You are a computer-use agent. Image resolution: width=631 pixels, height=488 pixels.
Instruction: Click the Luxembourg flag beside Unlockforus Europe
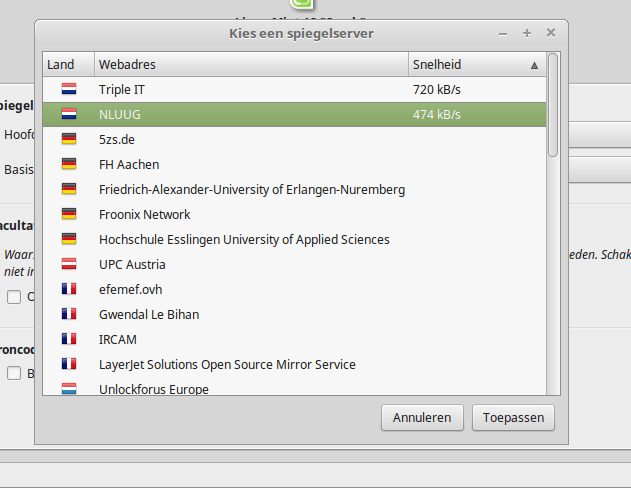[69, 389]
